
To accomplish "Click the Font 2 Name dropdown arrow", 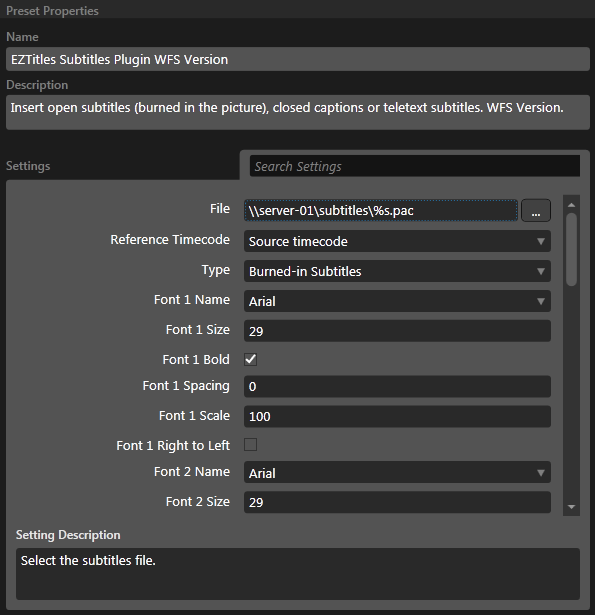I will click(541, 473).
